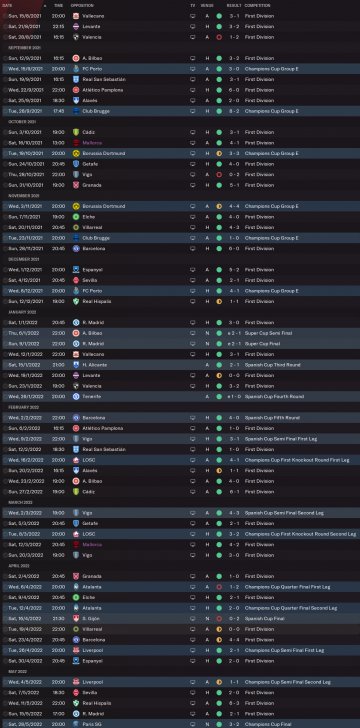Open Champions Cup Final competition link
The height and width of the screenshot is (728, 360).
pos(267,724)
